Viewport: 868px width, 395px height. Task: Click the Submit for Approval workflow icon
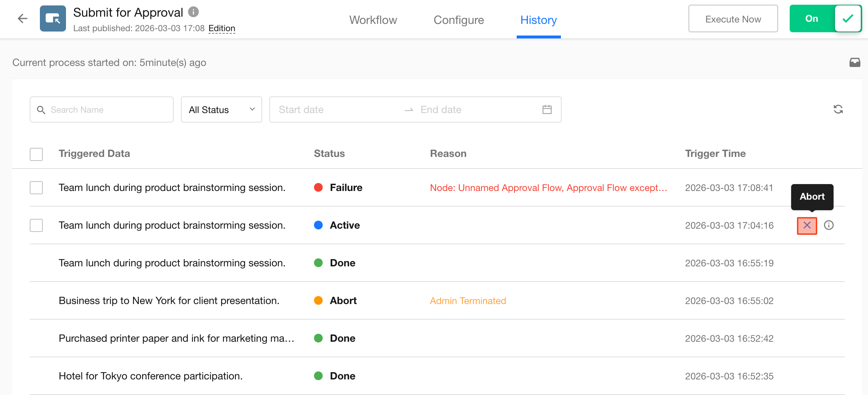coord(53,18)
